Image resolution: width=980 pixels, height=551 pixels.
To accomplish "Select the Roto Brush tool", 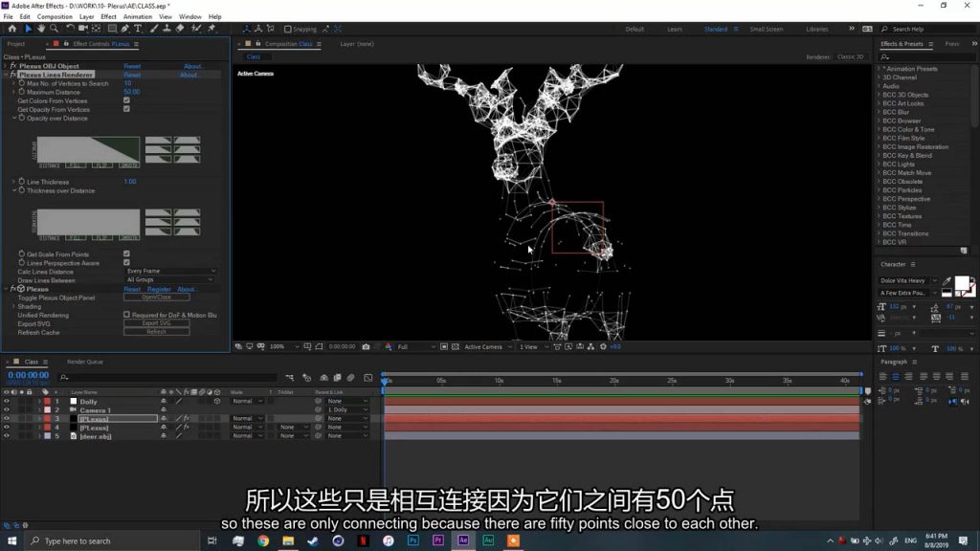I will [196, 29].
